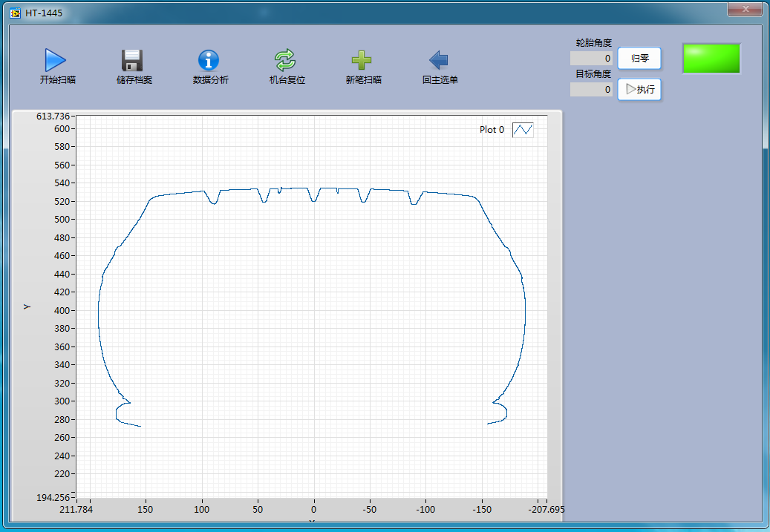Click the 归零 zero-reset button
The height and width of the screenshot is (532, 770).
click(x=639, y=59)
